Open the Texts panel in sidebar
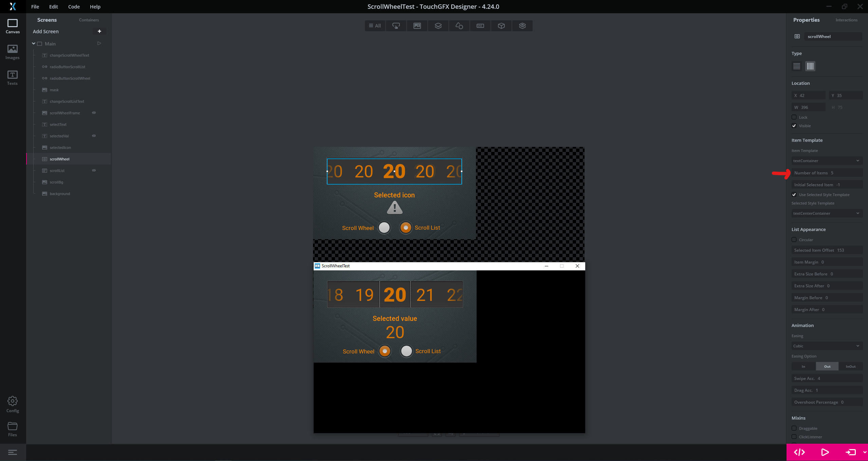Viewport: 868px width, 461px height. coord(12,78)
